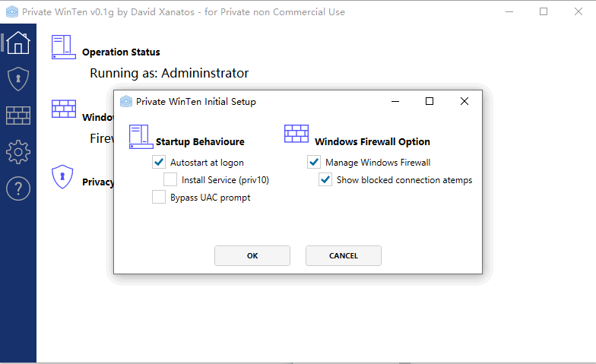Enable Install Service (priv10) checkbox

(x=170, y=180)
